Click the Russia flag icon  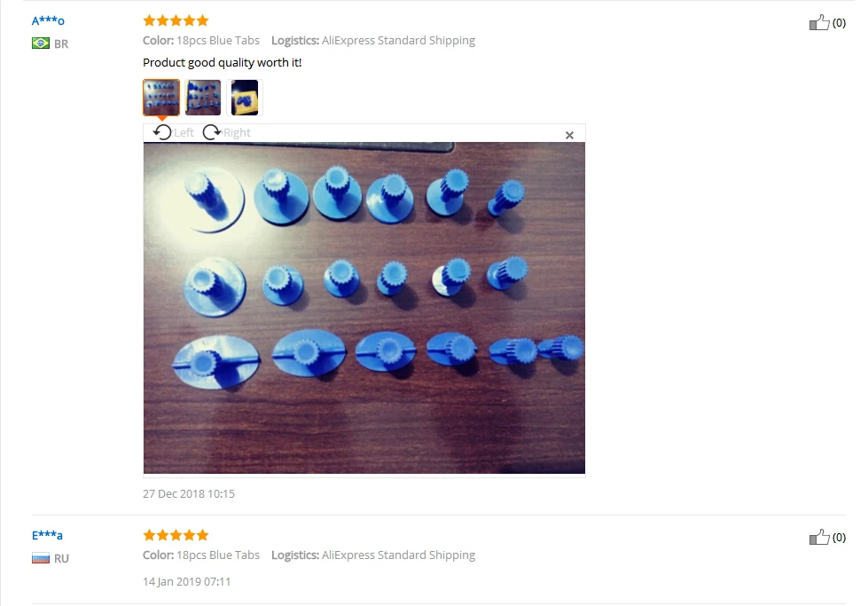[41, 558]
